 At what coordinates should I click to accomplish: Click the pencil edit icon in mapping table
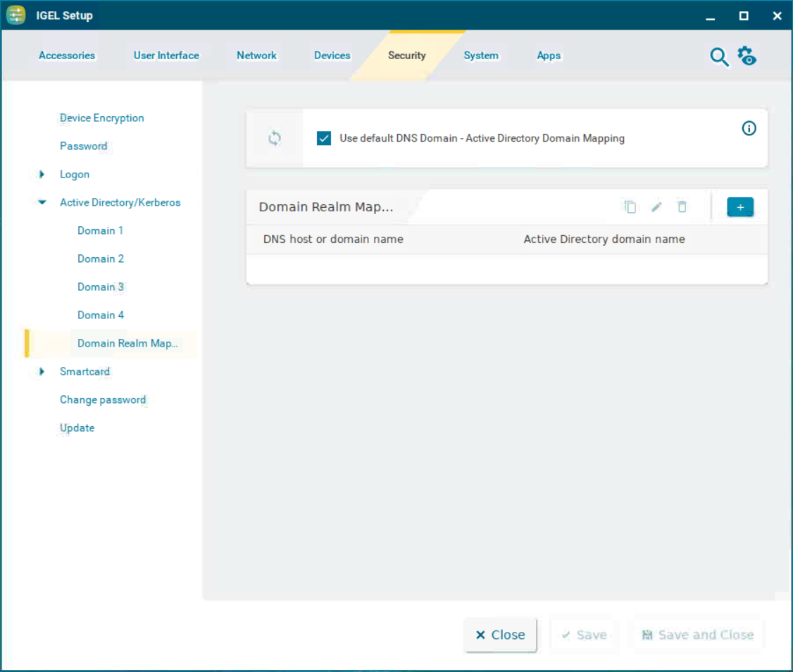[656, 207]
